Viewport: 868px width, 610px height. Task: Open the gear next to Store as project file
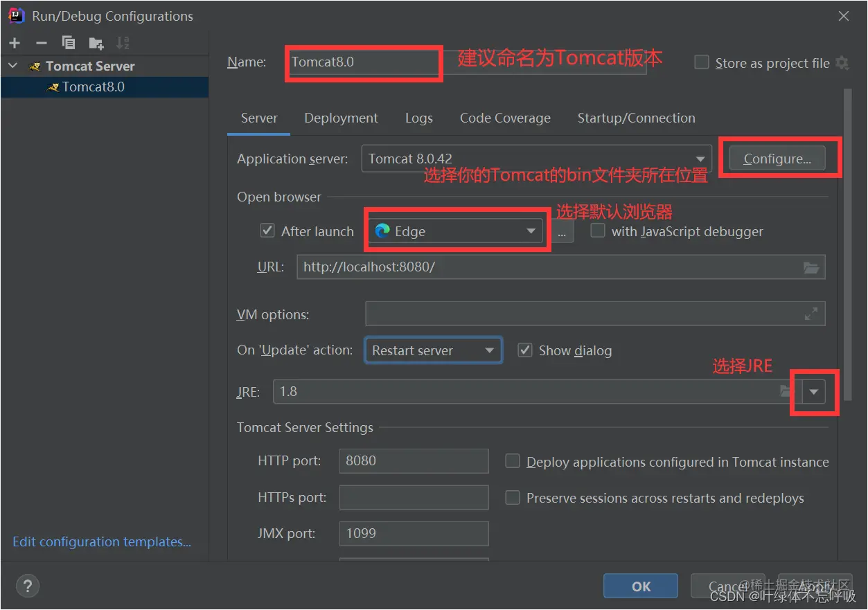click(842, 63)
